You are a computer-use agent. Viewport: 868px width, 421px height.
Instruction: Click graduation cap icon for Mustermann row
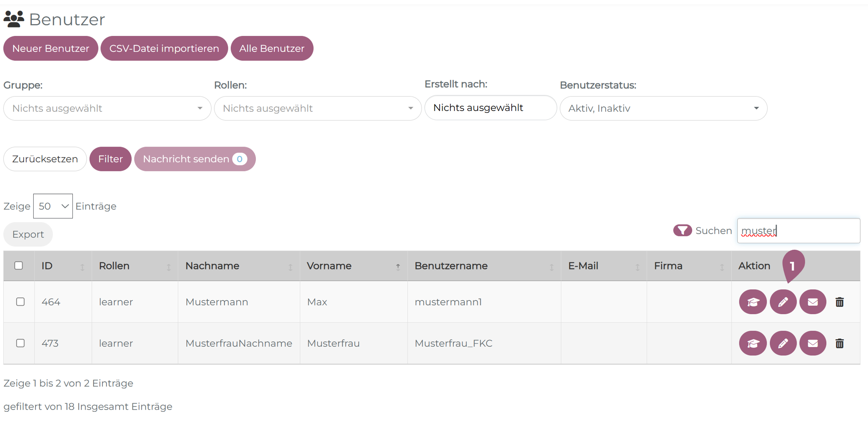pyautogui.click(x=753, y=302)
